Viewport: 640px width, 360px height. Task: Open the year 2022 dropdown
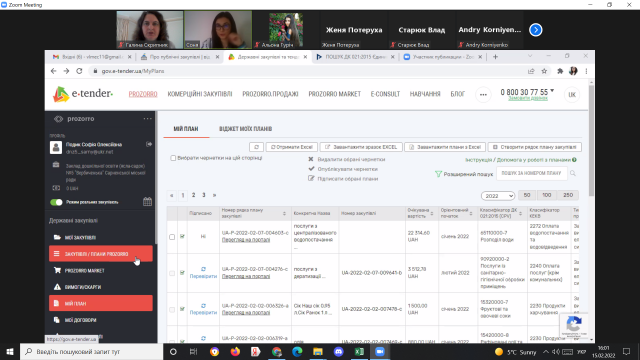498,196
